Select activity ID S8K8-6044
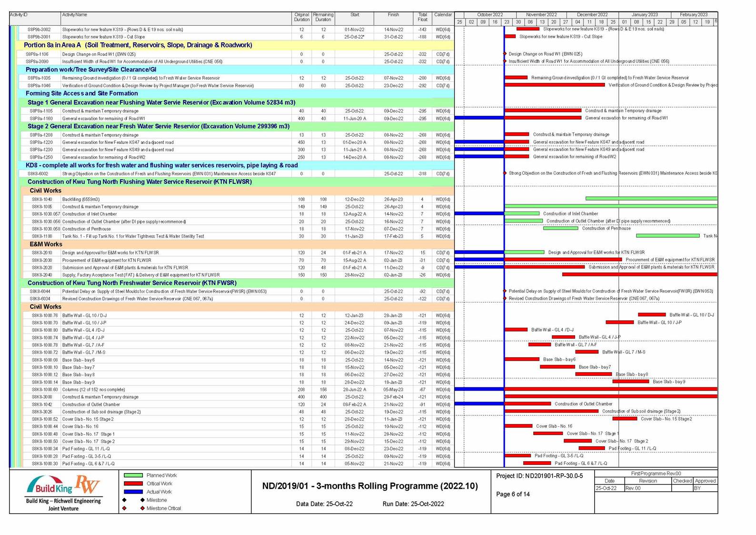The width and height of the screenshot is (756, 535). point(40,292)
